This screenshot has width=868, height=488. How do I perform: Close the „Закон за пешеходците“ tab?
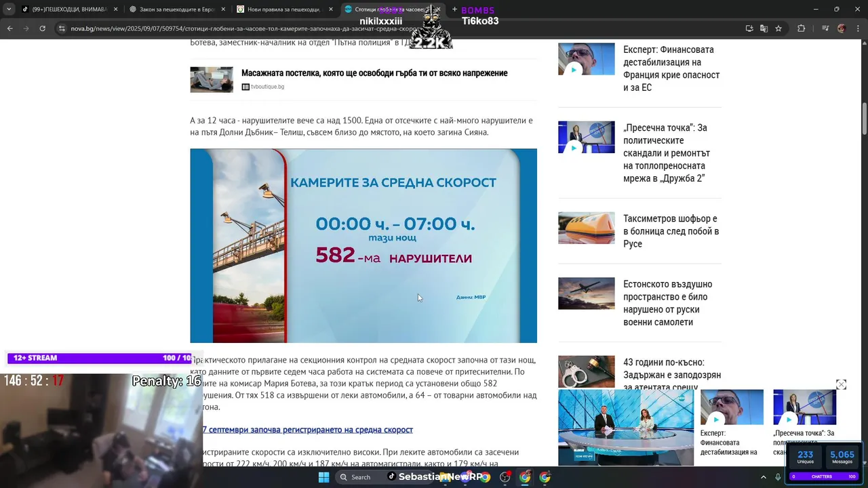point(222,9)
